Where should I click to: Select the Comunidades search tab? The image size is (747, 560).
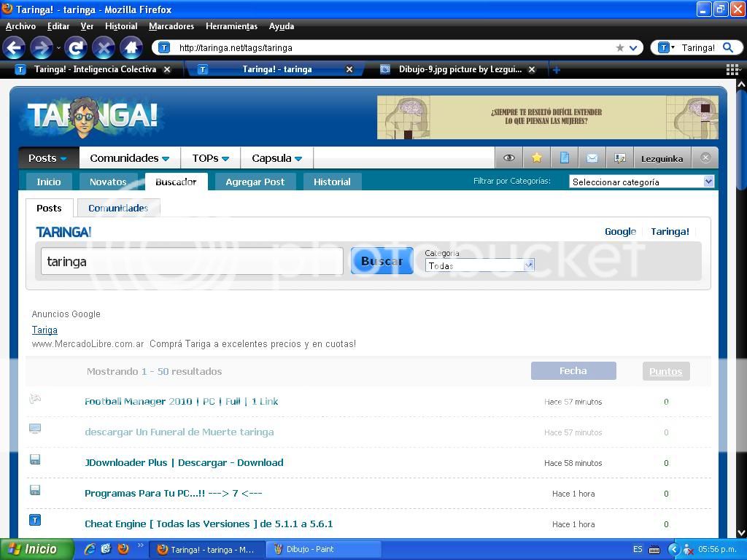pyautogui.click(x=118, y=208)
